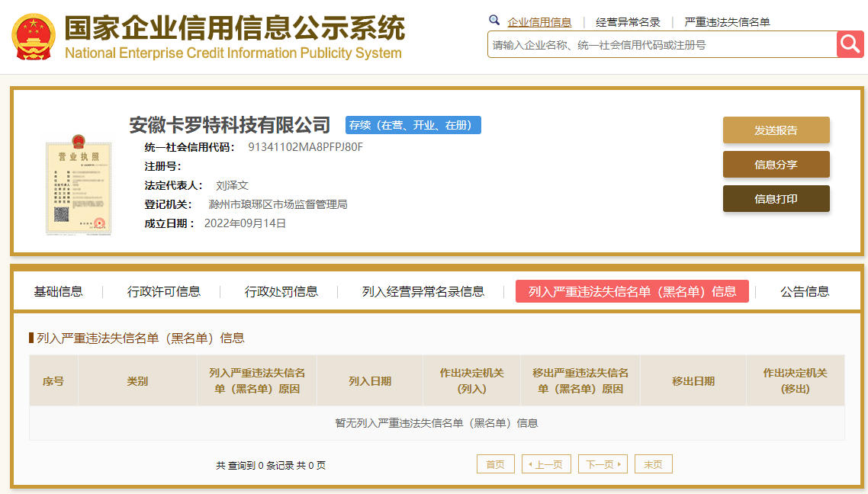Open the 列入经营异常名录信息 tab
Image resolution: width=868 pixels, height=494 pixels.
click(423, 291)
